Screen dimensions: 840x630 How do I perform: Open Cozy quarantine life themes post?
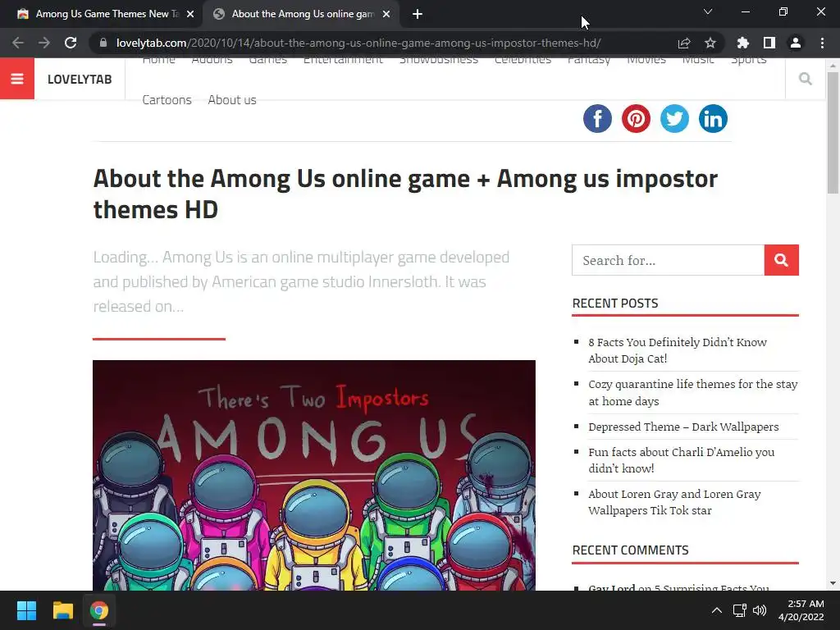(692, 393)
